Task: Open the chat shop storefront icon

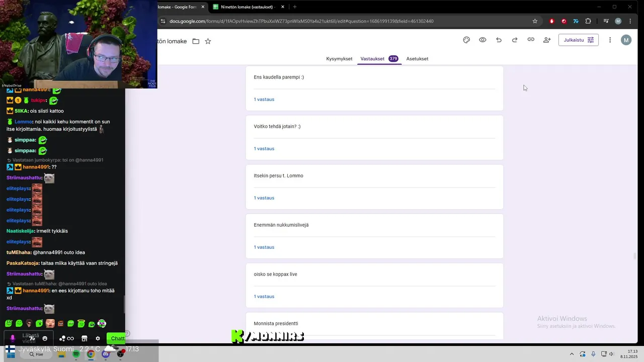Action: click(85, 338)
